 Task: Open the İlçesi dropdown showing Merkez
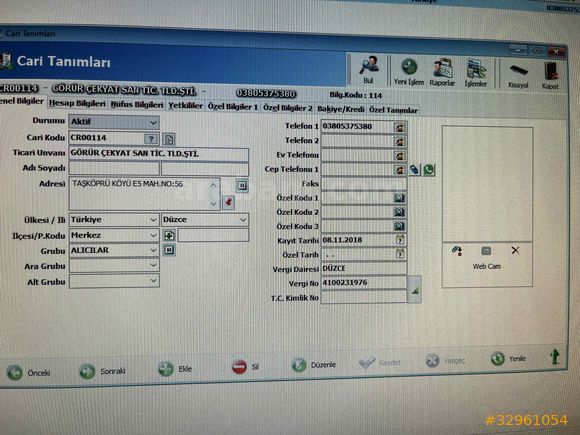[114, 235]
